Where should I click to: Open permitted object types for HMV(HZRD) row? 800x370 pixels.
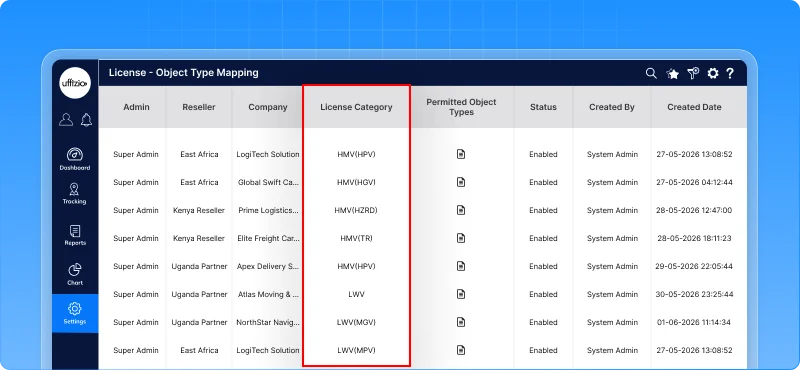[x=461, y=210]
